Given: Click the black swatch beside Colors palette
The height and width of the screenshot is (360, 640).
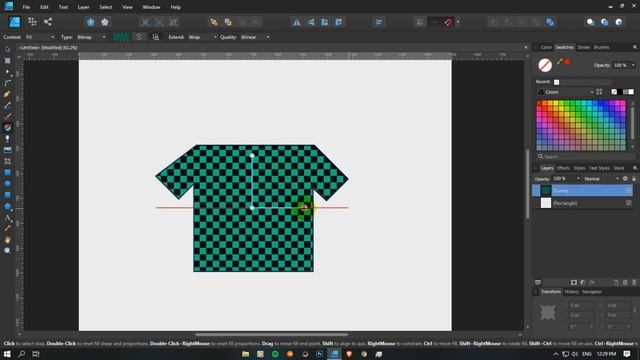Looking at the screenshot, I should point(620,92).
